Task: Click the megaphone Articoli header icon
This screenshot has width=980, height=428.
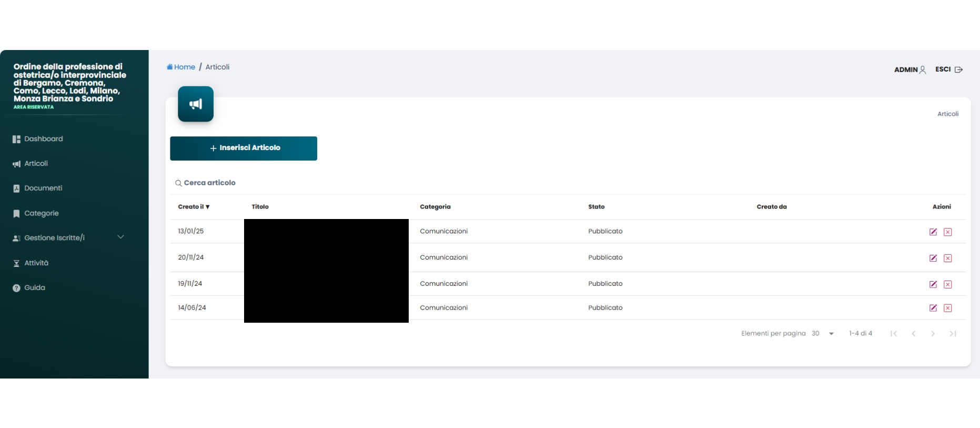Action: click(x=196, y=104)
